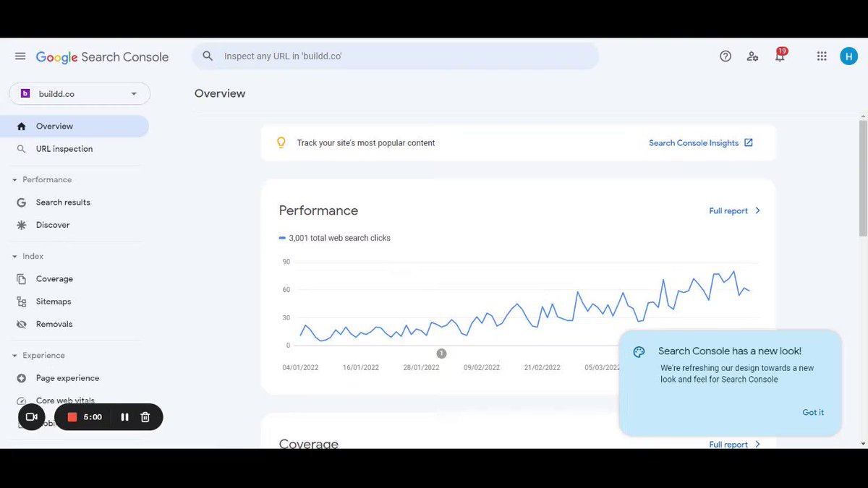Click the 16/01/2022 date label
This screenshot has width=868, height=488.
point(361,367)
